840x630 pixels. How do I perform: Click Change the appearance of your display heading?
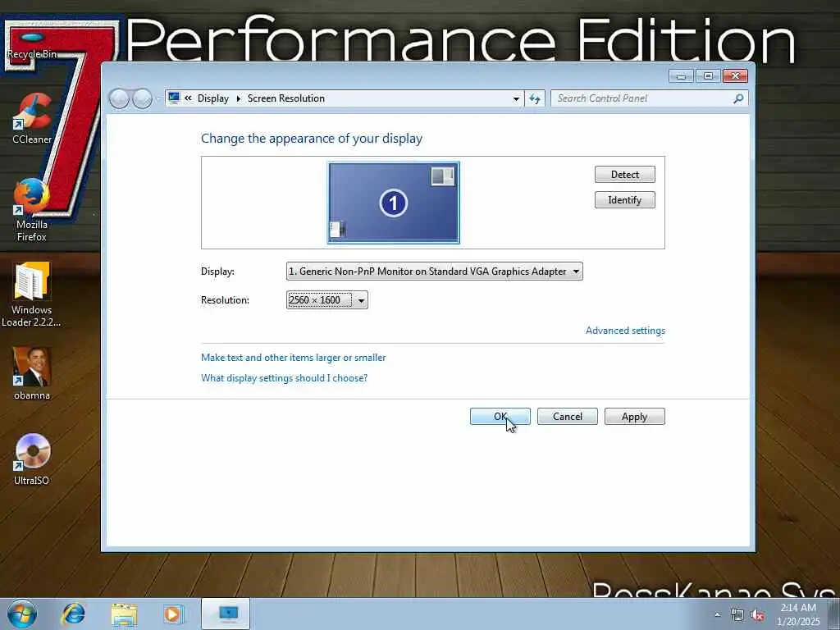click(312, 139)
